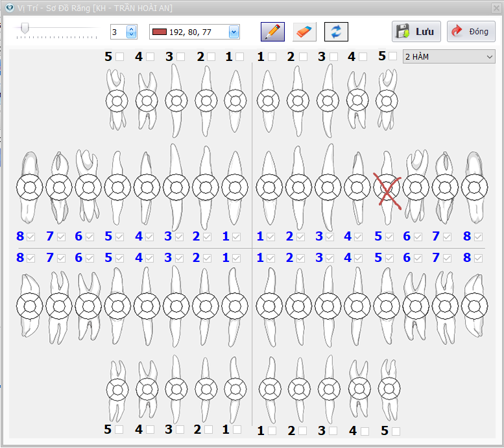The image size is (504, 448).
Task: Click upper baby tooth 1 left of the midline
Action: point(235,101)
